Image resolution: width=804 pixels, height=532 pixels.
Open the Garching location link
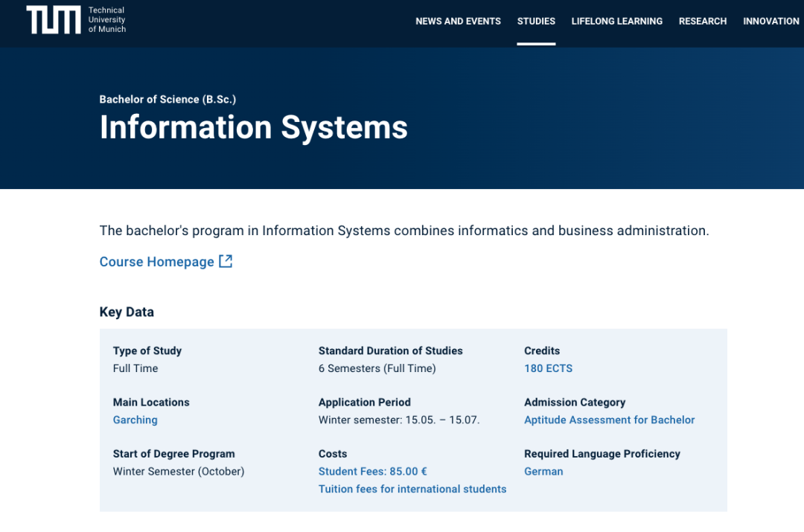pyautogui.click(x=135, y=420)
